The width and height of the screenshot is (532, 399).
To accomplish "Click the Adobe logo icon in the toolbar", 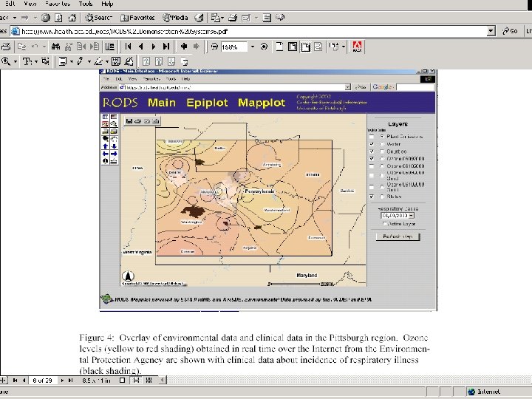I will point(358,47).
